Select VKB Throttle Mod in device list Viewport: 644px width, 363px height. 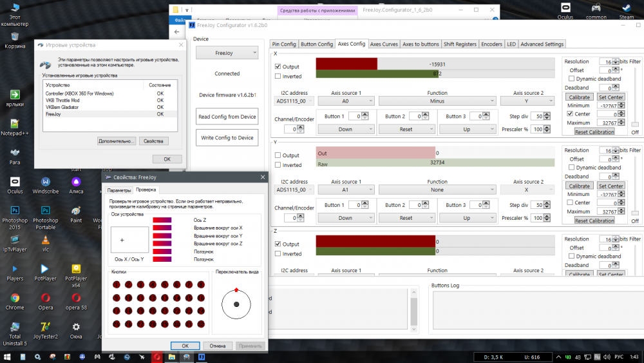(62, 101)
